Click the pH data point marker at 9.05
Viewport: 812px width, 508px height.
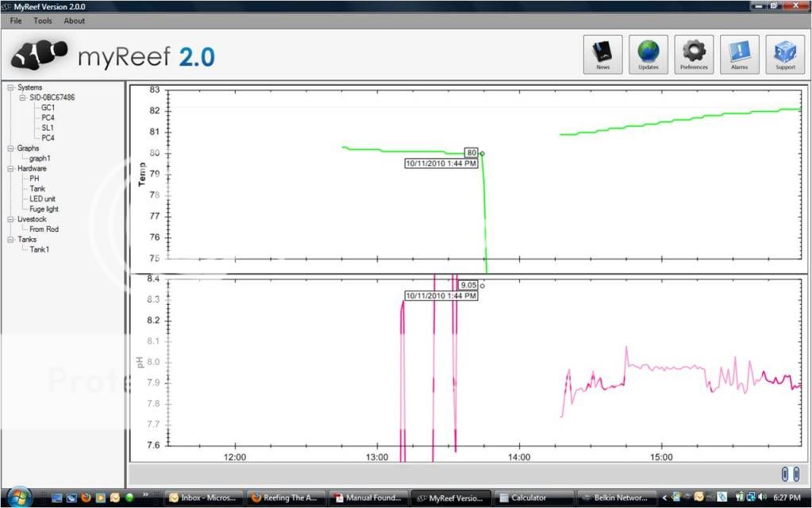point(482,286)
